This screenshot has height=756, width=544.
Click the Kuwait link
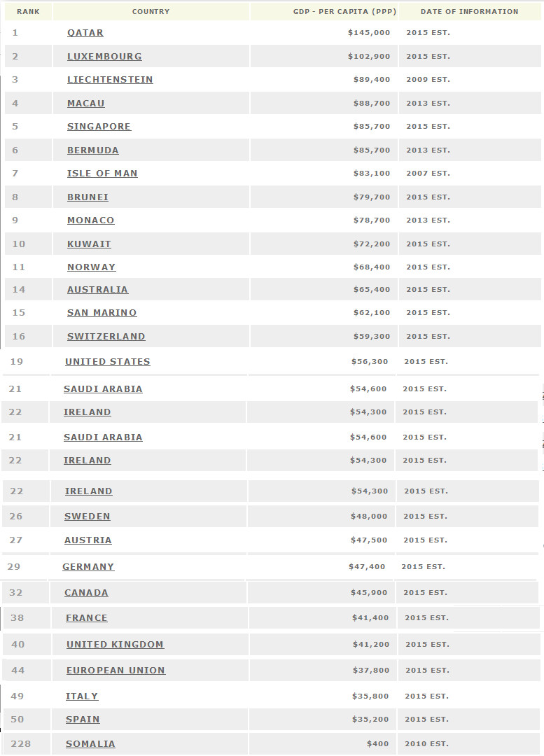[x=89, y=244]
